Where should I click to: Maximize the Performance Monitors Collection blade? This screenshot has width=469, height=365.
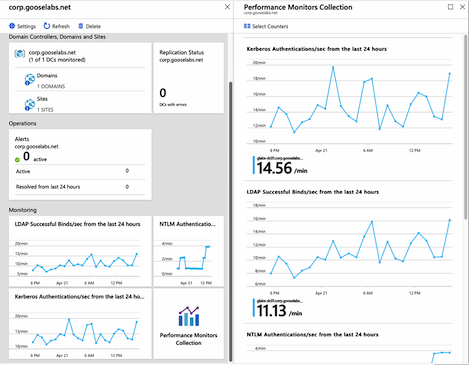tap(450, 7)
